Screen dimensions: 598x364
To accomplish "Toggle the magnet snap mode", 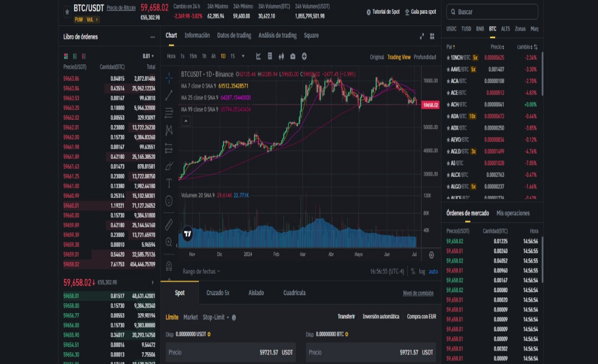I will (169, 266).
